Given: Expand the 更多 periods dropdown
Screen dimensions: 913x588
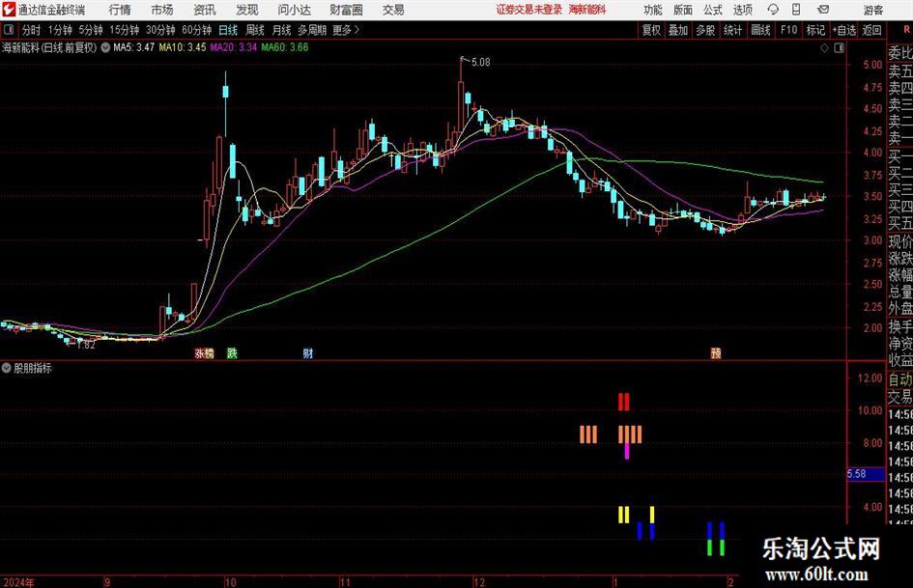Looking at the screenshot, I should pyautogui.click(x=346, y=30).
